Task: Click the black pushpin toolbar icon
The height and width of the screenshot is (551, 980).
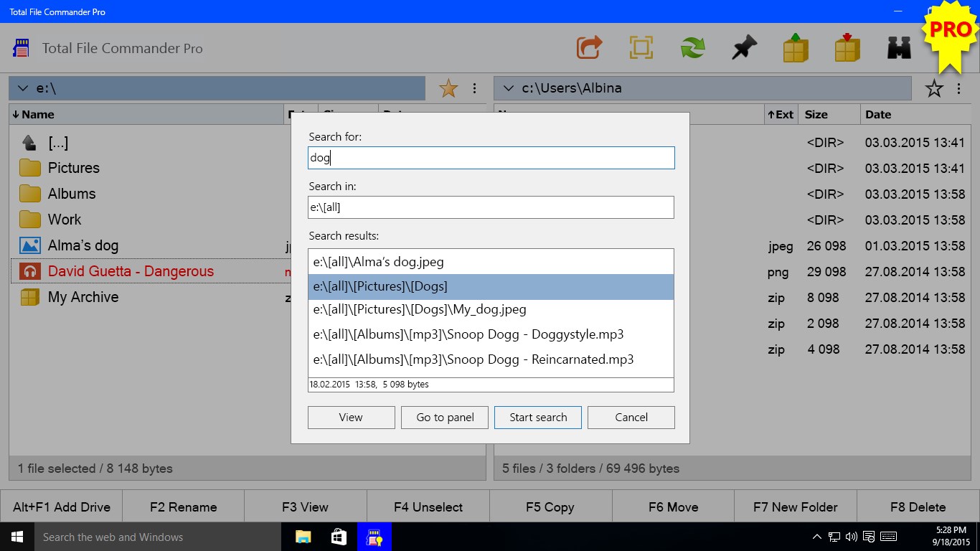Action: pos(744,48)
